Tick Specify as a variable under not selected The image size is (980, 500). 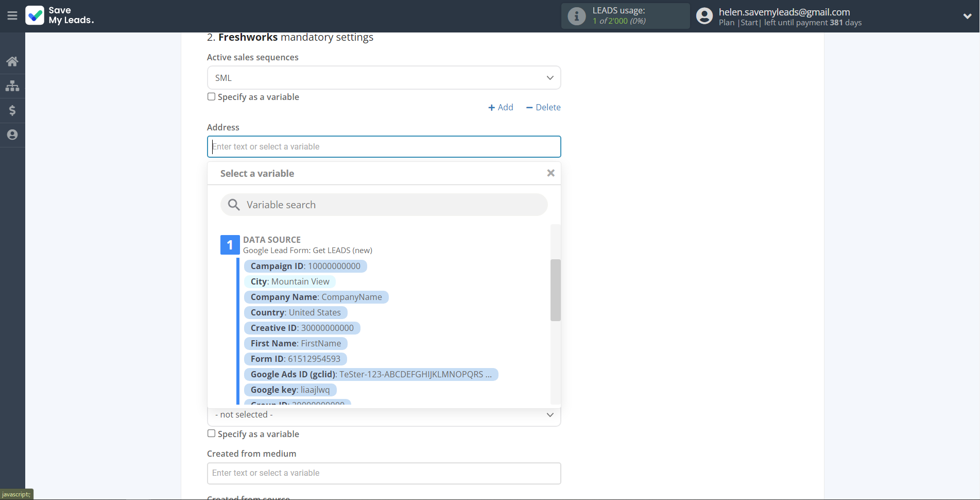pyautogui.click(x=211, y=434)
